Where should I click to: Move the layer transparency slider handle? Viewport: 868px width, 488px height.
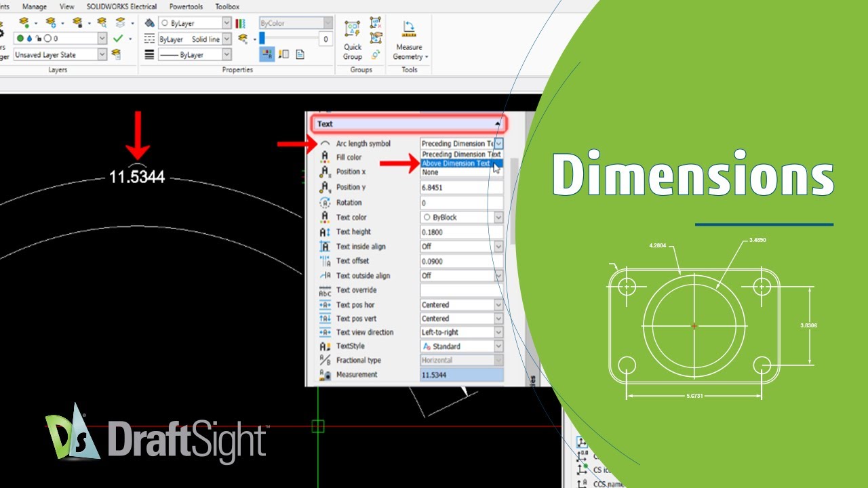click(262, 39)
